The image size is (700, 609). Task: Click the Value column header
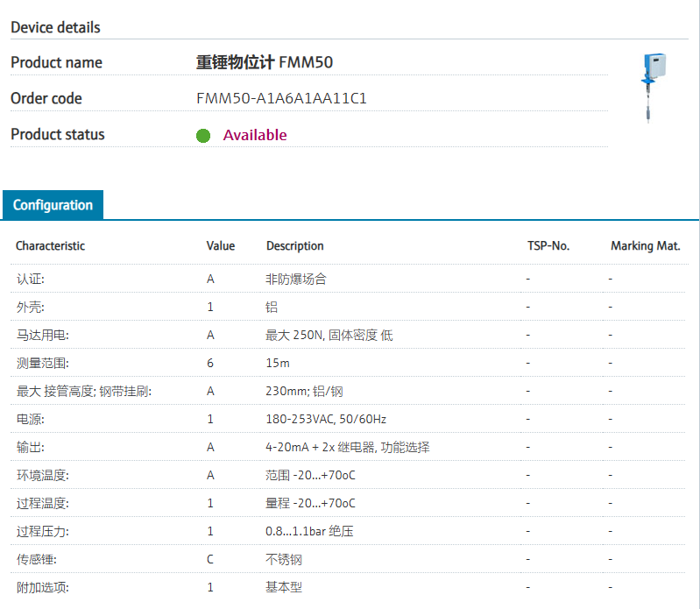click(220, 246)
